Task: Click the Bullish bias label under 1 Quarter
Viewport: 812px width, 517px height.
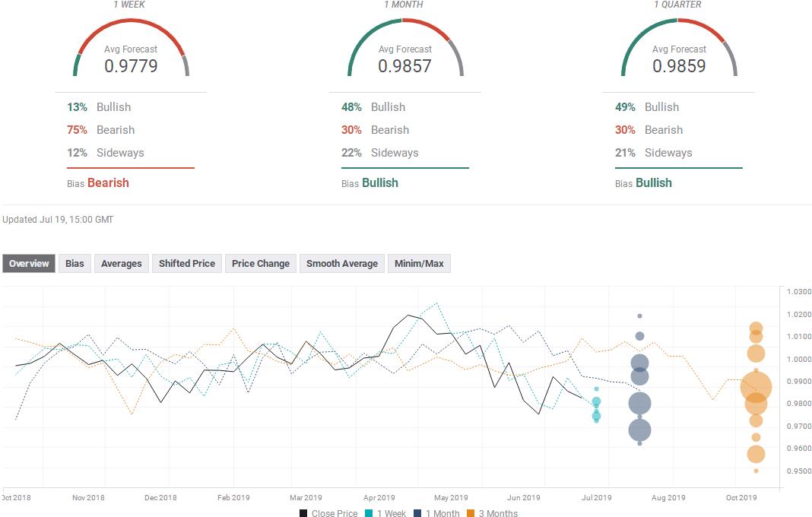Action: pos(654,183)
